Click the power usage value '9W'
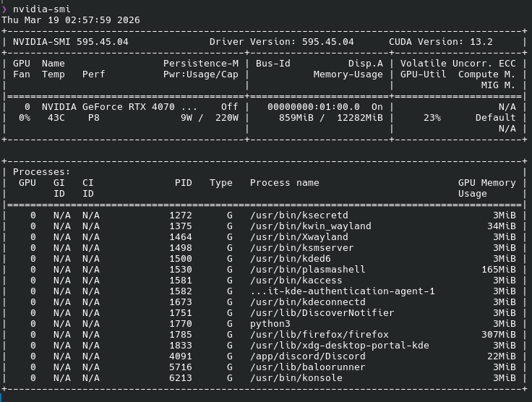This screenshot has width=532, height=402. pyautogui.click(x=186, y=118)
